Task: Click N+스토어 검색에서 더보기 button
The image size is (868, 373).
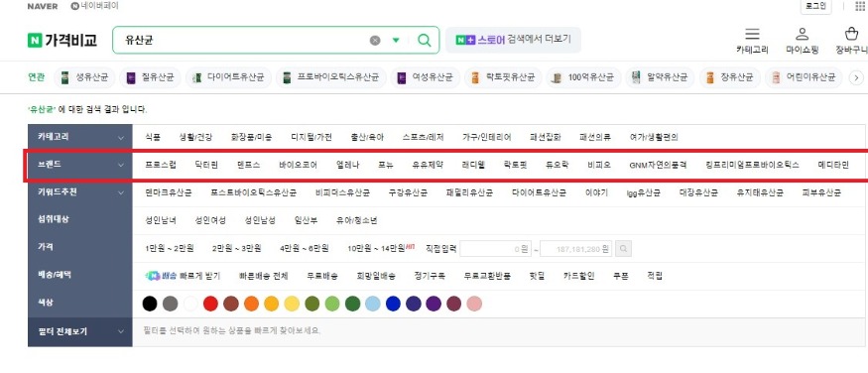Action: tap(513, 40)
